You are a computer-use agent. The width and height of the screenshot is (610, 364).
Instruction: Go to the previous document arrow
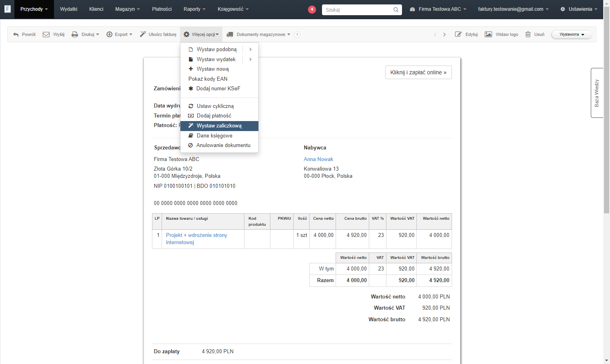point(435,35)
